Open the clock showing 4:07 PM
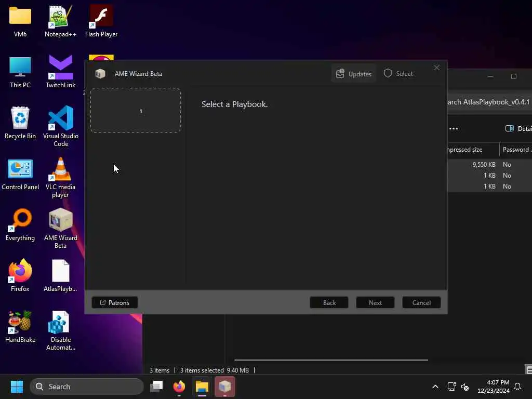The height and width of the screenshot is (399, 532). pos(494,387)
